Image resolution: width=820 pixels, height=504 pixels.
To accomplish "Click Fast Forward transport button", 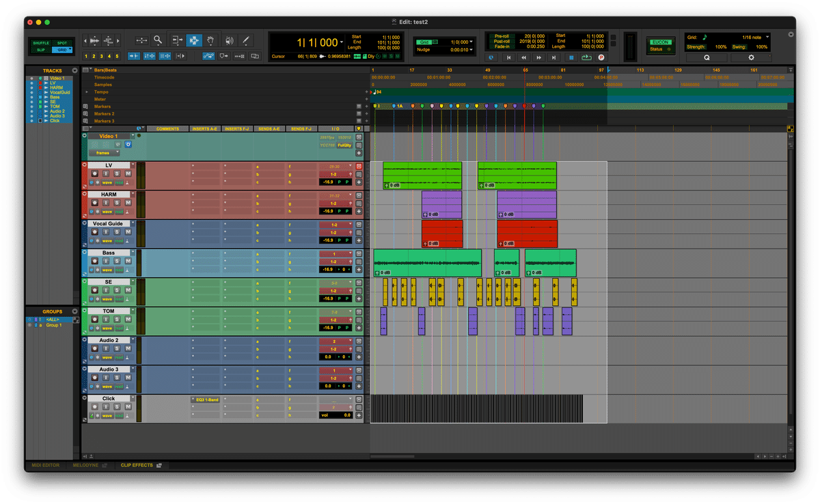I will (539, 58).
